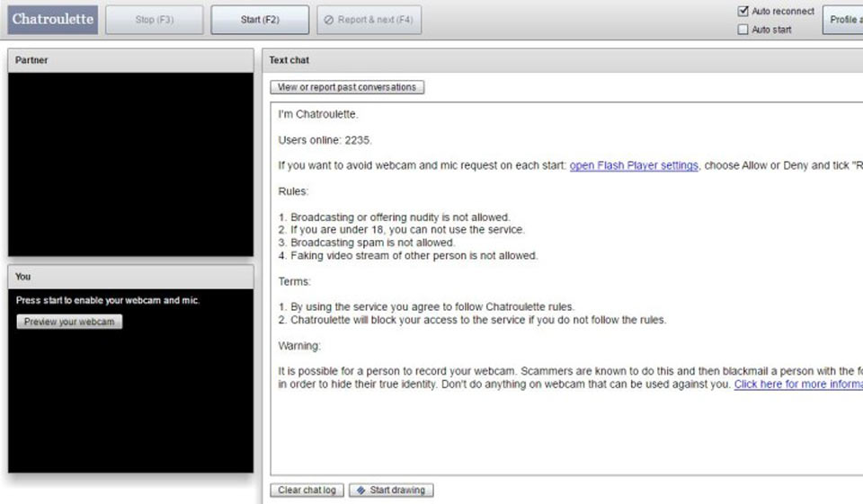Click the You panel header
The width and height of the screenshot is (863, 504).
point(130,277)
